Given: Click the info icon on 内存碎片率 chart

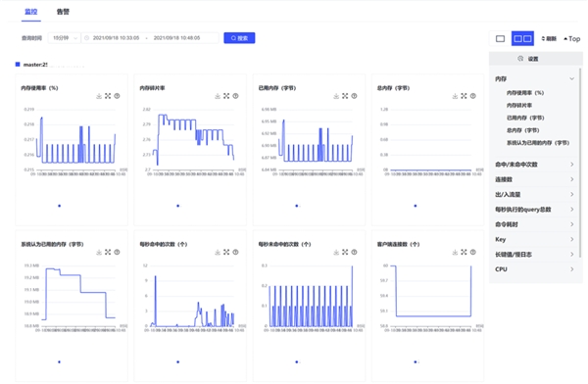Looking at the screenshot, I should 235,96.
